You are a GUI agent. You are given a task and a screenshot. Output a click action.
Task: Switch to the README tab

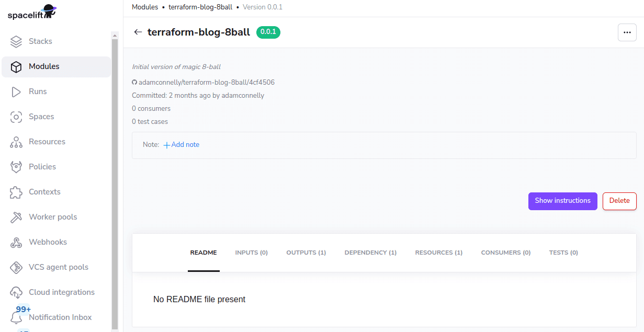[x=204, y=253]
